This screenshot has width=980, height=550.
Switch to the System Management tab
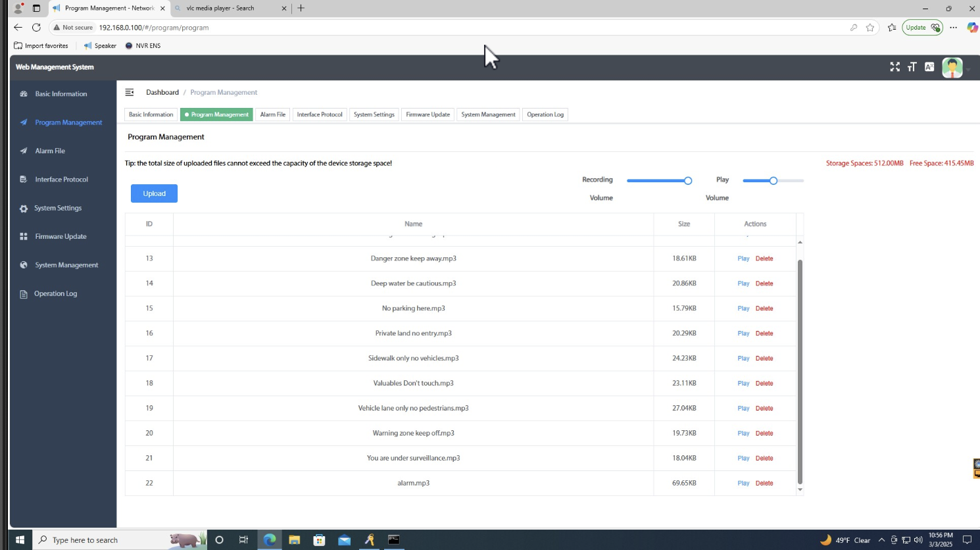pos(488,114)
